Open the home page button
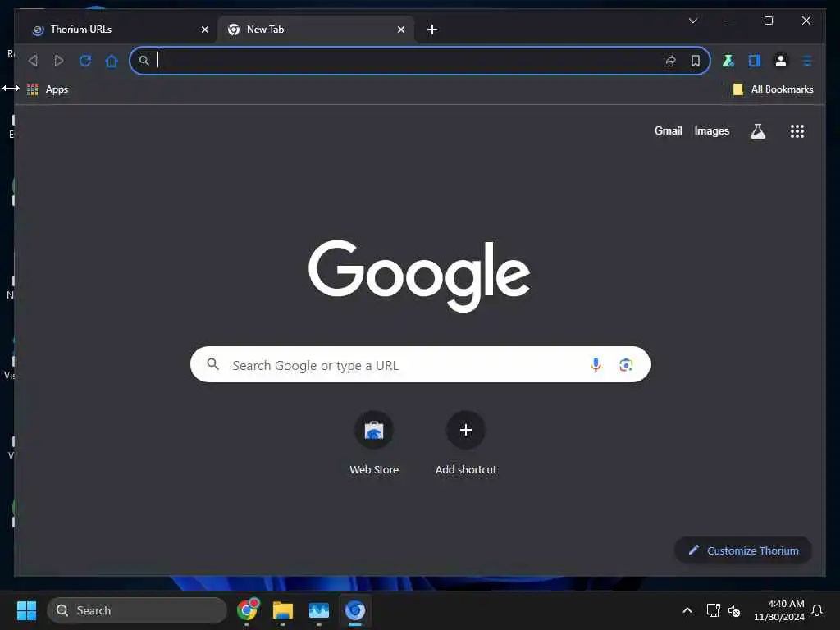Viewport: 840px width, 630px height. click(112, 61)
